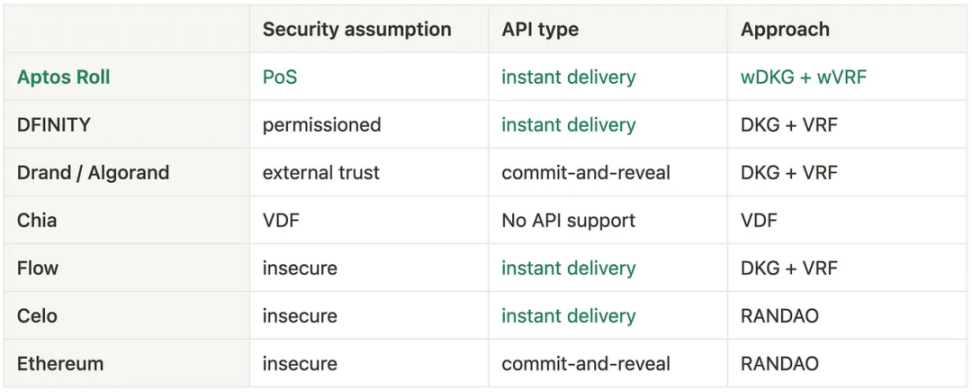Select the Aptos Roll row label

click(63, 78)
